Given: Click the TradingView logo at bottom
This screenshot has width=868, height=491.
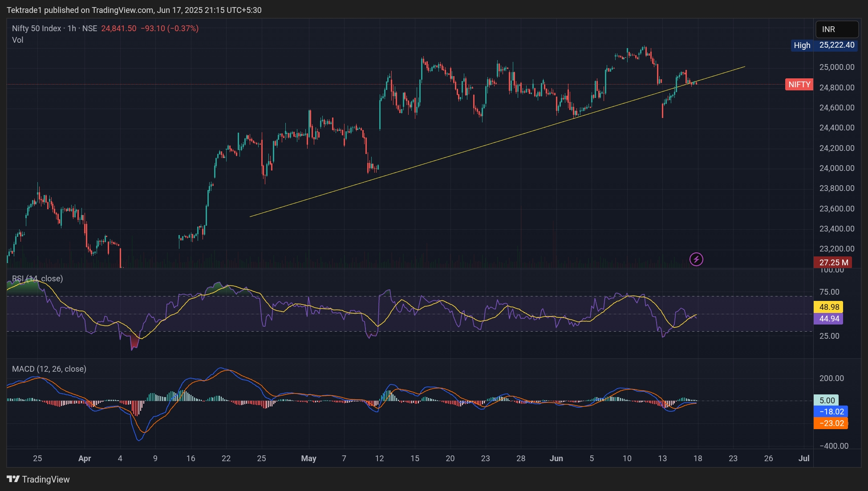Looking at the screenshot, I should [x=38, y=479].
